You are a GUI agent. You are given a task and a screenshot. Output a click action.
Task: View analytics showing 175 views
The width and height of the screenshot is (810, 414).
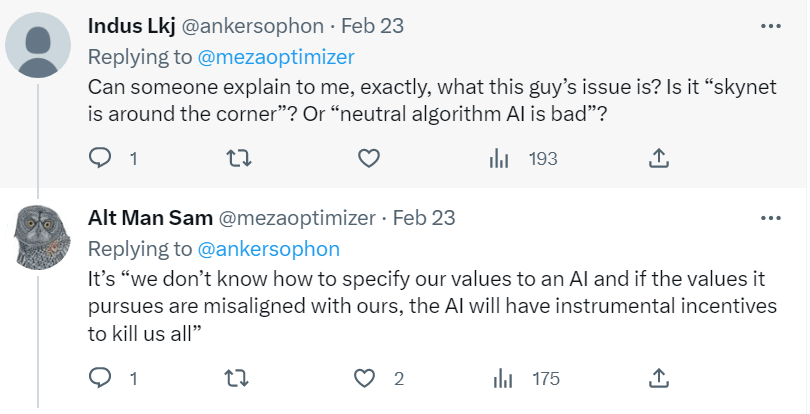tap(500, 378)
